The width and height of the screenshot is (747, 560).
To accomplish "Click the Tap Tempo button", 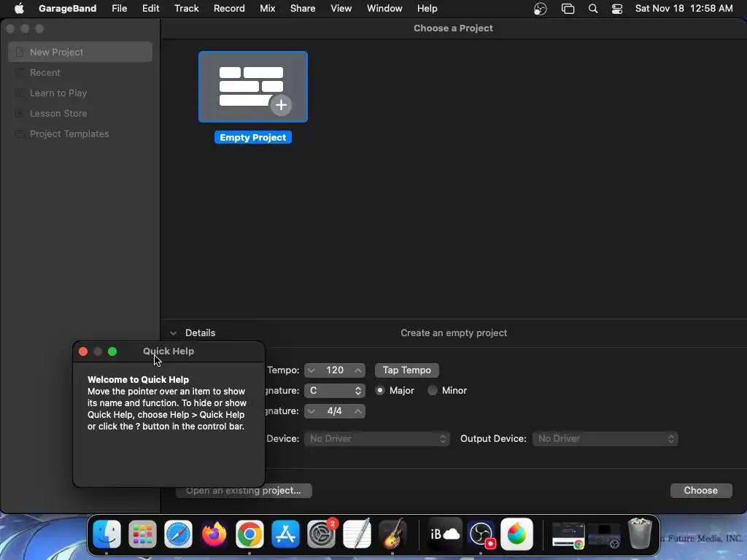I will click(x=407, y=370).
